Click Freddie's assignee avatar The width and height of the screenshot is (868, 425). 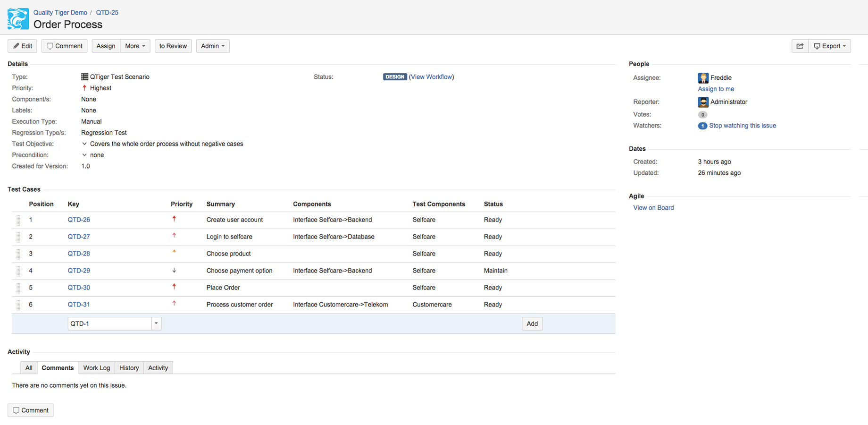point(703,78)
